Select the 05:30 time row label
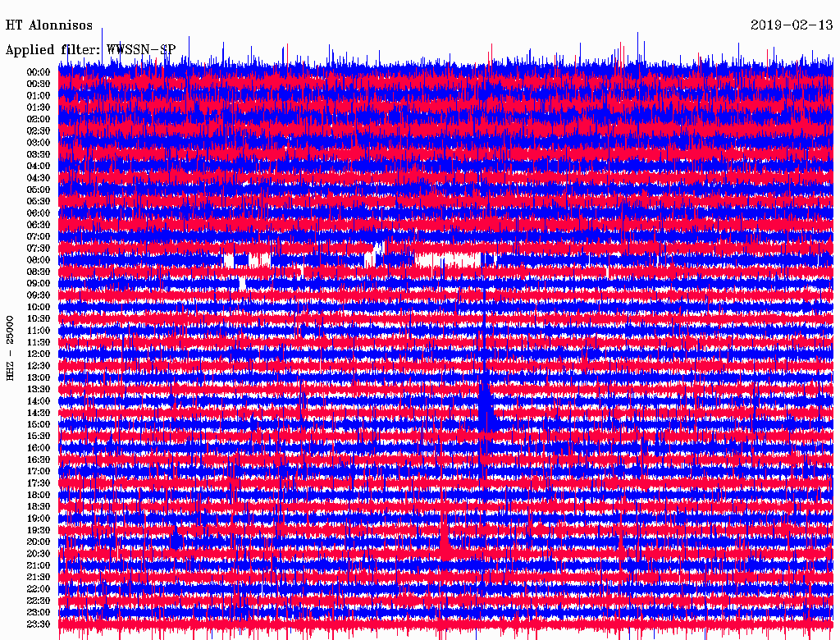Screen dimensions: 840x640 39,201
